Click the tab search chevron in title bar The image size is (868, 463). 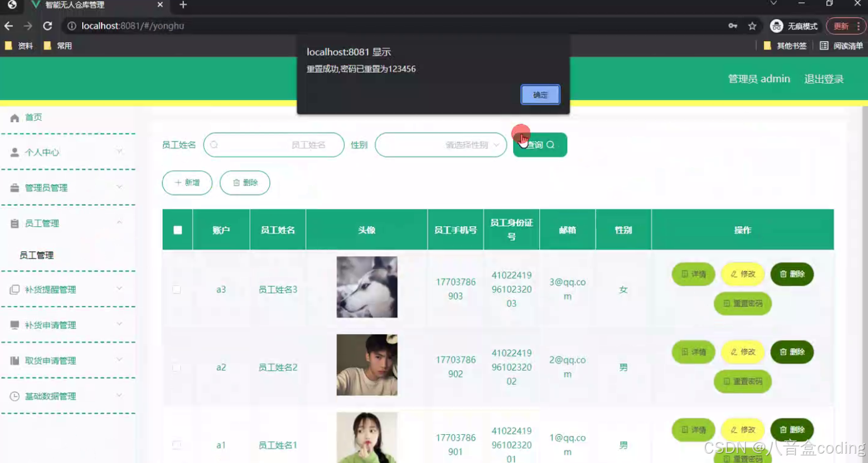click(x=773, y=4)
